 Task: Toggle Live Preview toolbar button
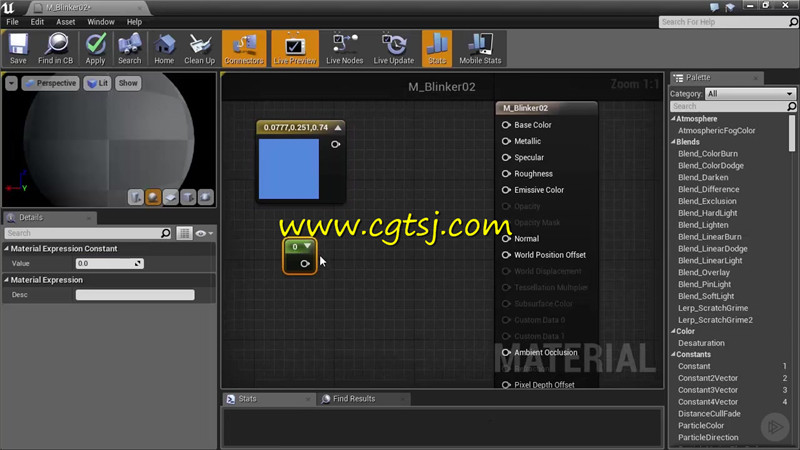click(x=295, y=48)
